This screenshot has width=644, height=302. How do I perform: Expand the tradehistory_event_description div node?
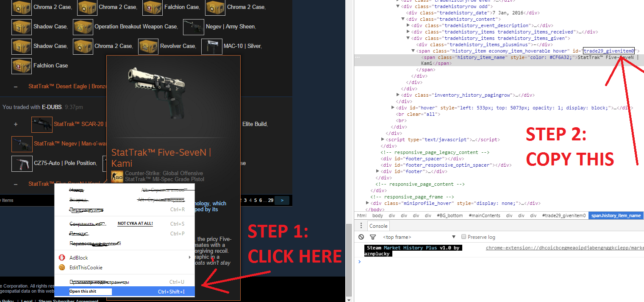pyautogui.click(x=408, y=25)
